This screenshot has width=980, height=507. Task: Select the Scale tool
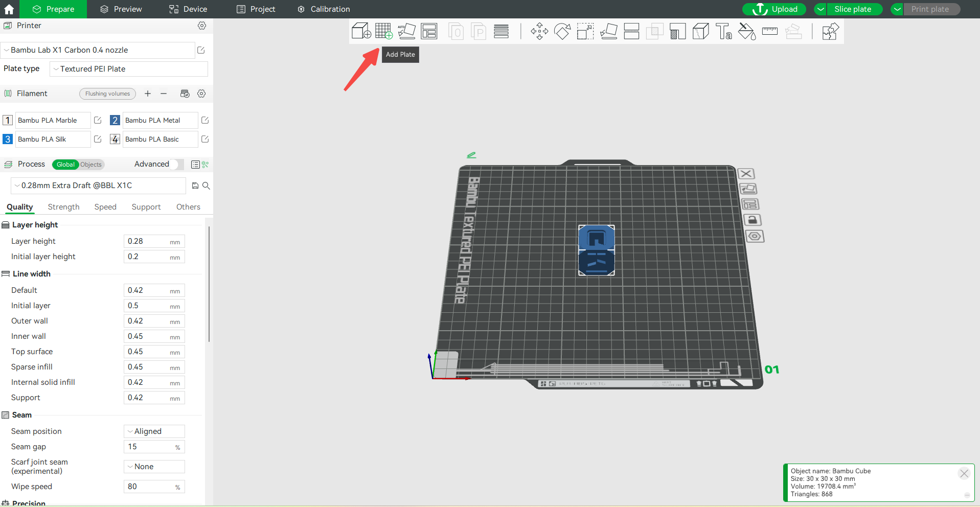tap(585, 31)
